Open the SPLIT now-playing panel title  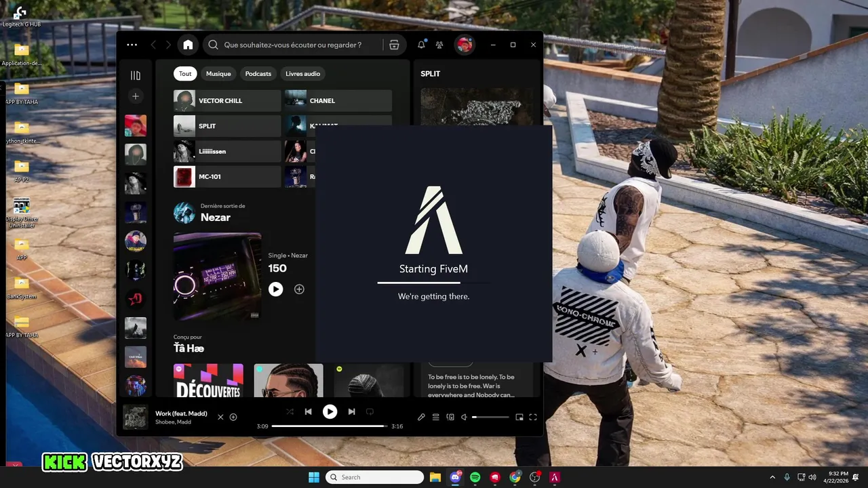[x=430, y=74]
